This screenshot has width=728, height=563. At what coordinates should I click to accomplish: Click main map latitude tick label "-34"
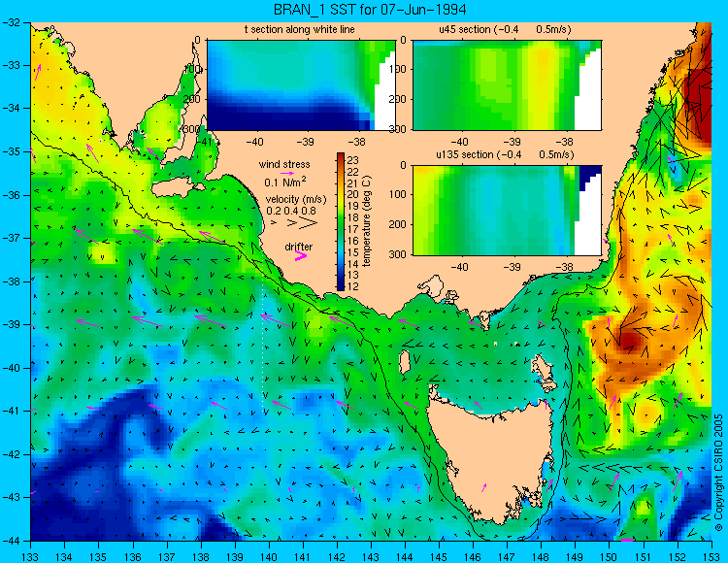11,108
